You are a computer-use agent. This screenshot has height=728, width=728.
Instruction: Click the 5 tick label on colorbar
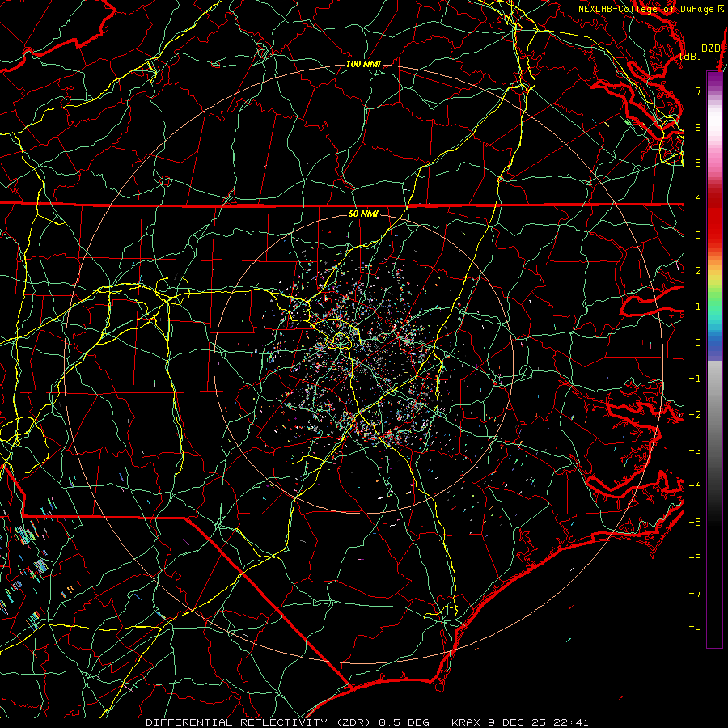(698, 163)
